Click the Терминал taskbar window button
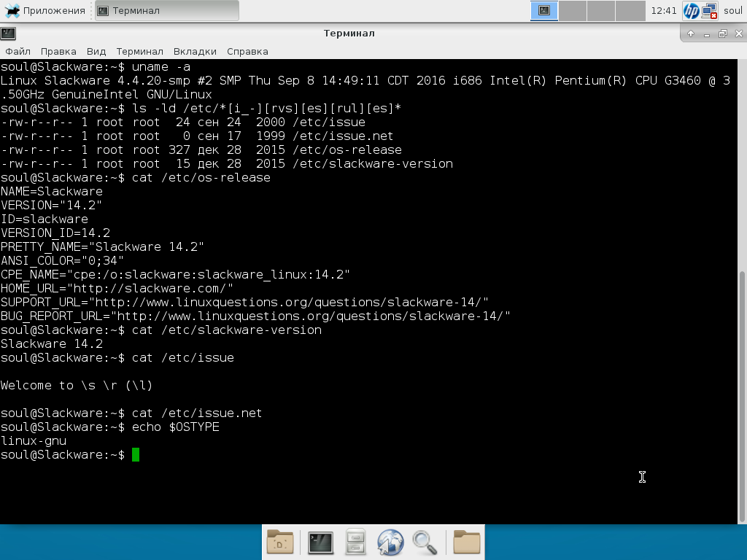 [167, 10]
